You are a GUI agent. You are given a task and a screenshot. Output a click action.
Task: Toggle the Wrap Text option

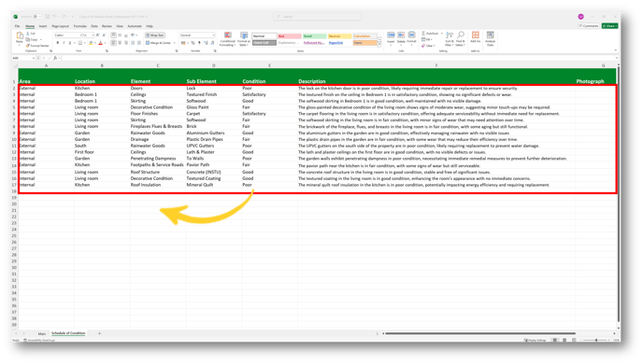[154, 35]
